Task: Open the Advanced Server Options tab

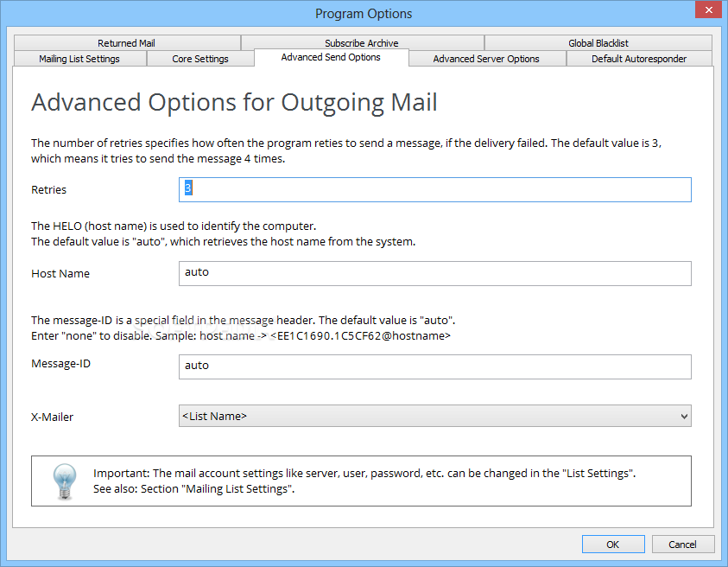Action: coord(486,59)
